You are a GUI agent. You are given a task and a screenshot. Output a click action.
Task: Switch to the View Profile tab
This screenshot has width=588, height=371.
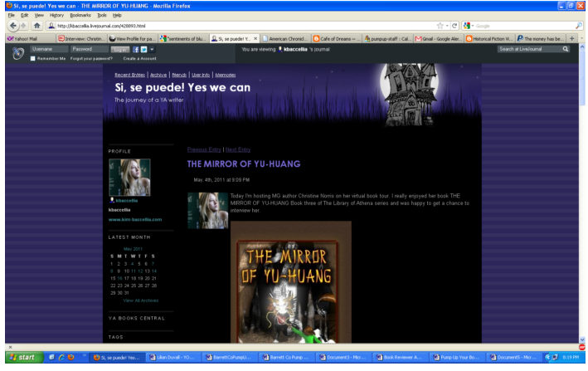132,38
